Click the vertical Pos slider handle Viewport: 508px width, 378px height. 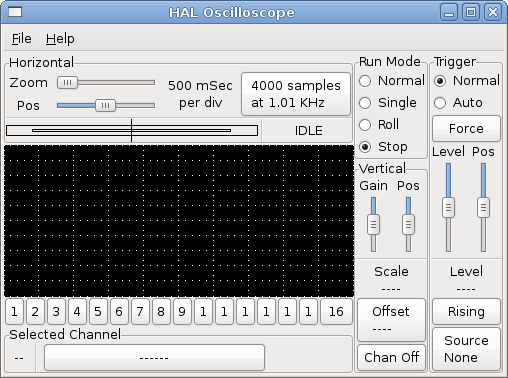pos(408,225)
